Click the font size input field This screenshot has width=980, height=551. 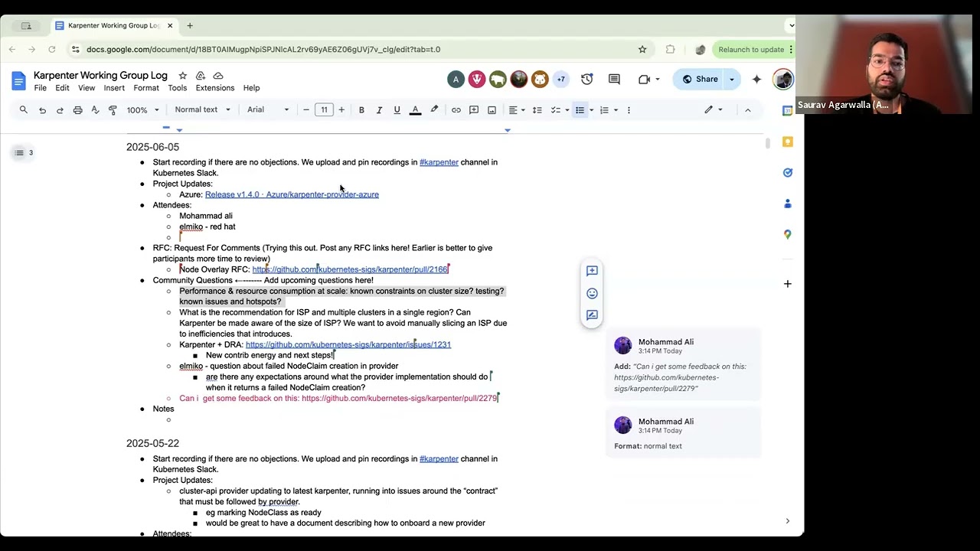pos(324,109)
